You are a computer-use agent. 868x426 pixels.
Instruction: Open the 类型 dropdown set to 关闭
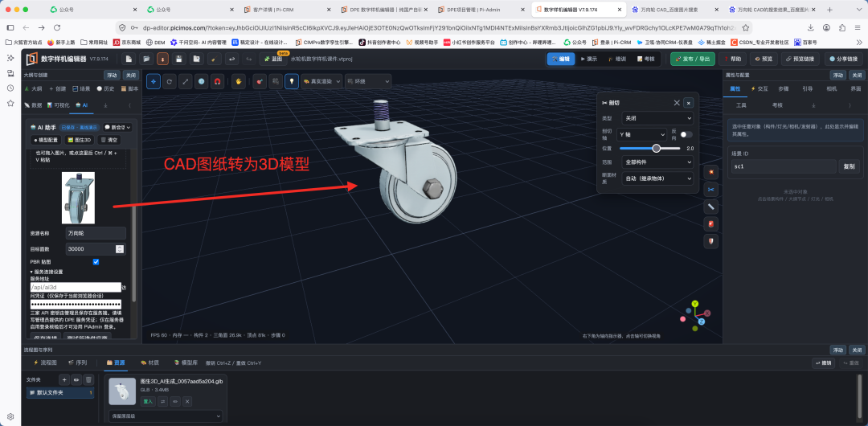(x=657, y=118)
